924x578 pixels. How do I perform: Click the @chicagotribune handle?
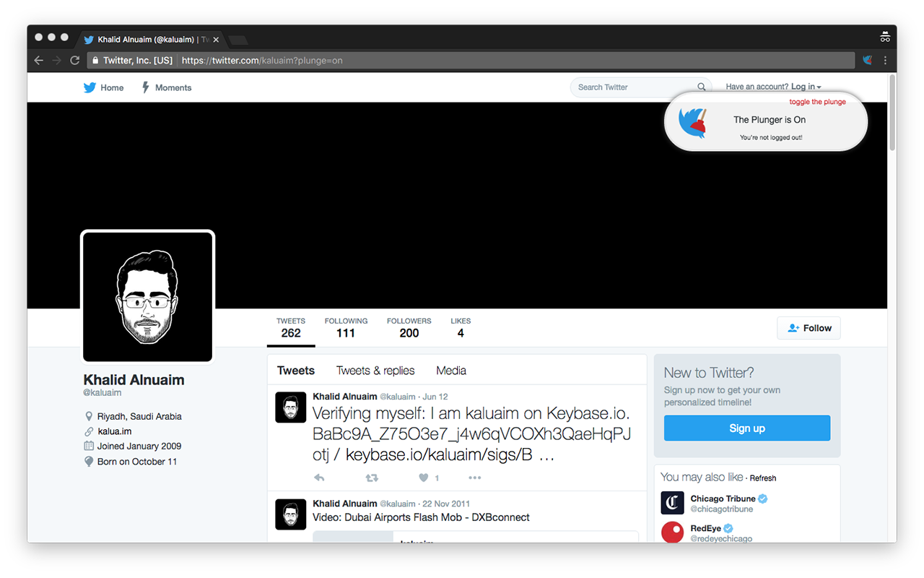[x=721, y=509]
